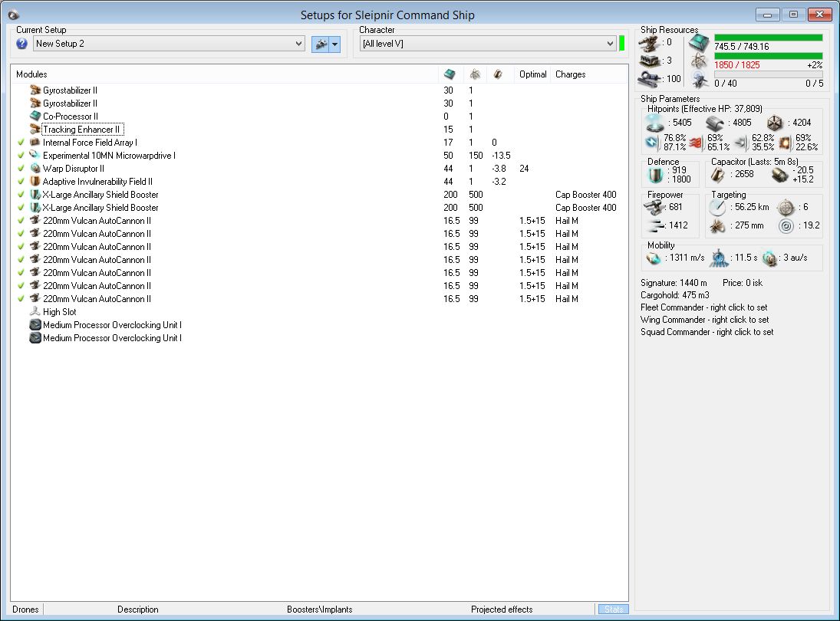Open the dropdown arrow beside ship icon button
This screenshot has height=621, width=840.
pyautogui.click(x=334, y=44)
